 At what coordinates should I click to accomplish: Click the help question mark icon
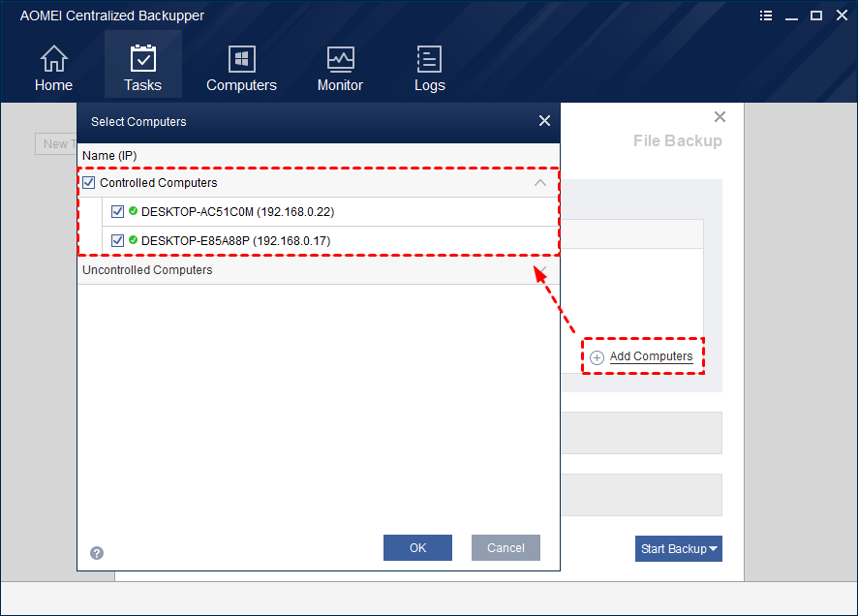coord(97,553)
